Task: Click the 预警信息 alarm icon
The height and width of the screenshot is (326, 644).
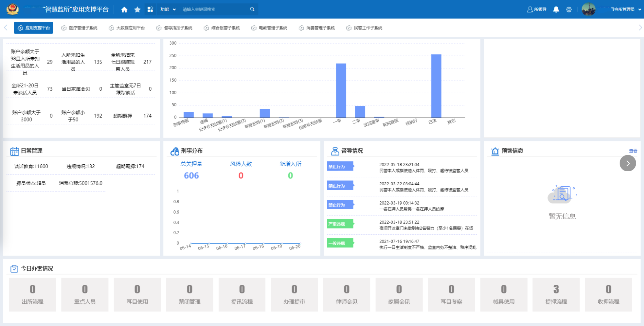Action: [x=494, y=151]
